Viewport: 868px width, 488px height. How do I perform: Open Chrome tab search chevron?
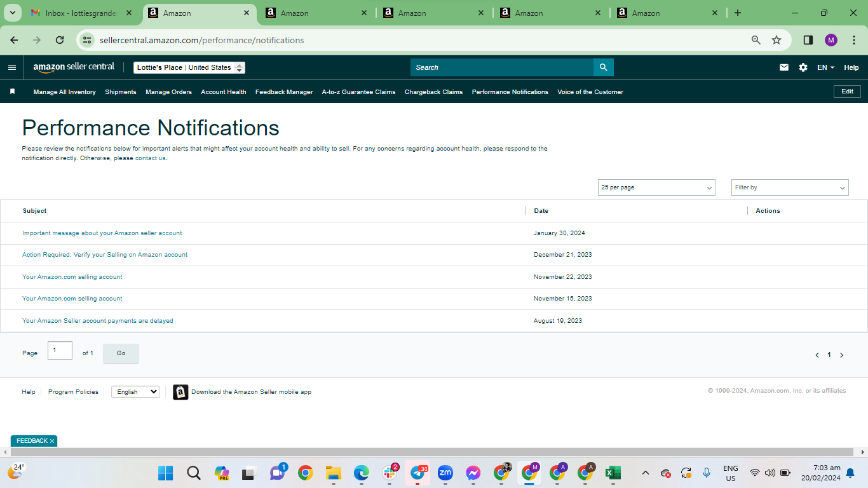click(12, 13)
